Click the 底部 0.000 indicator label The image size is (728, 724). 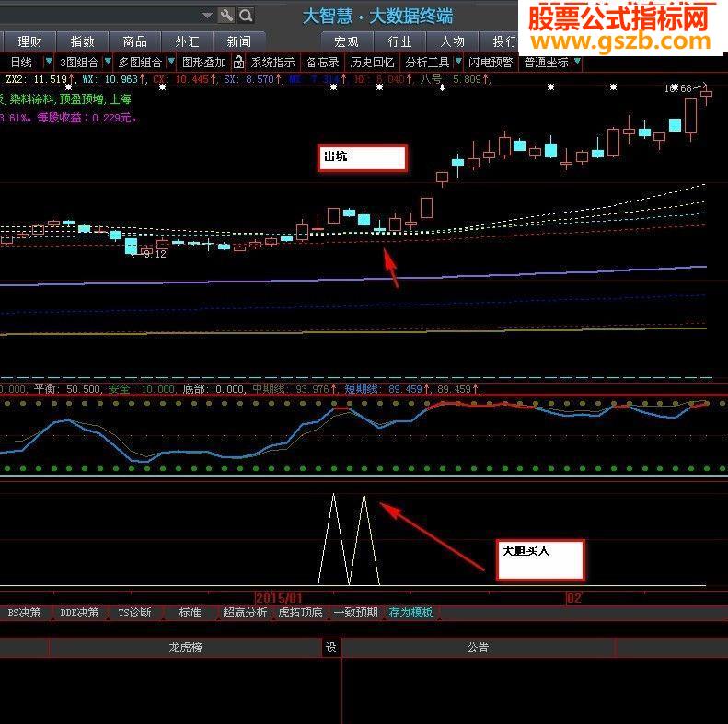214,389
